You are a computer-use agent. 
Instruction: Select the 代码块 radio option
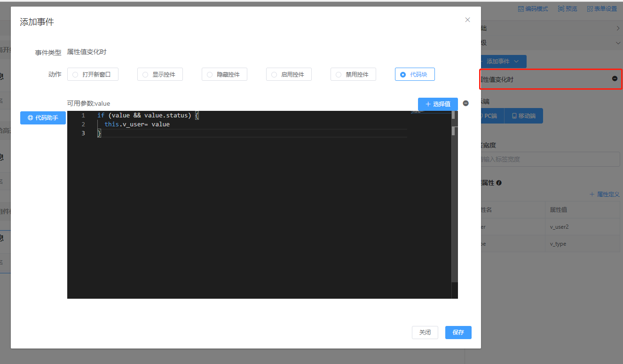[403, 75]
